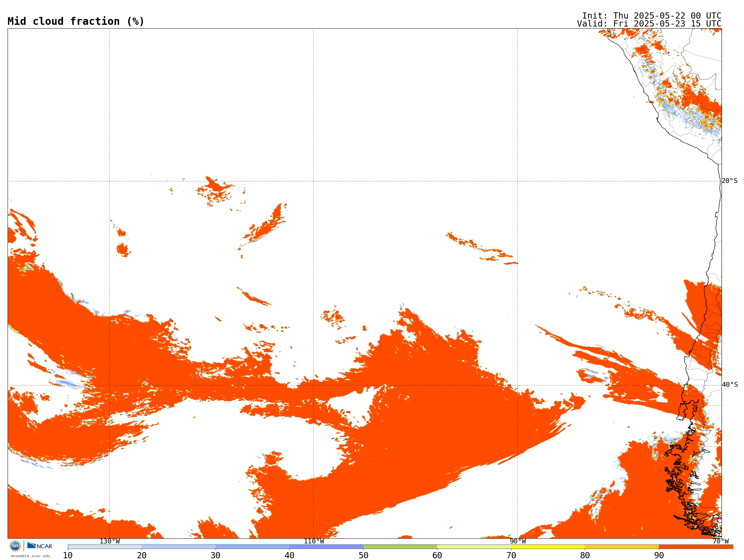Click the 70°W longitude label
This screenshot has height=560, width=744.
(x=721, y=541)
